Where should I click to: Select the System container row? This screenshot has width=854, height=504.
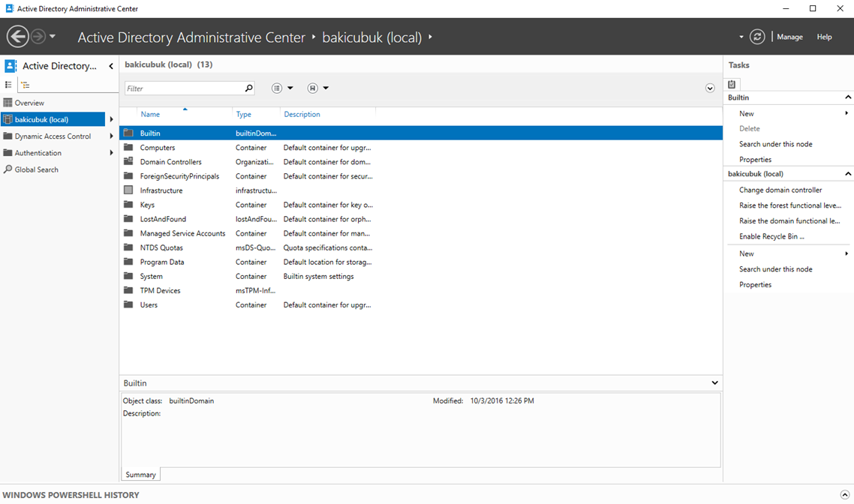[421, 277]
